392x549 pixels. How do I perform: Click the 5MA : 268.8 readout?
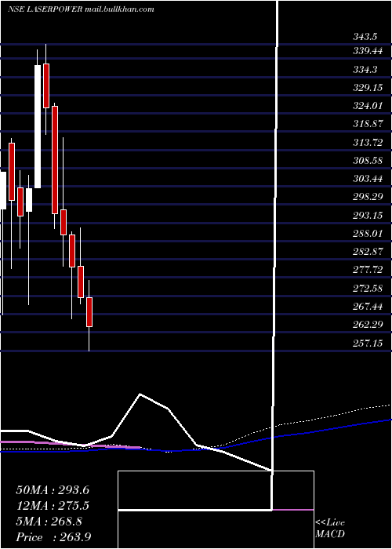coord(49,522)
